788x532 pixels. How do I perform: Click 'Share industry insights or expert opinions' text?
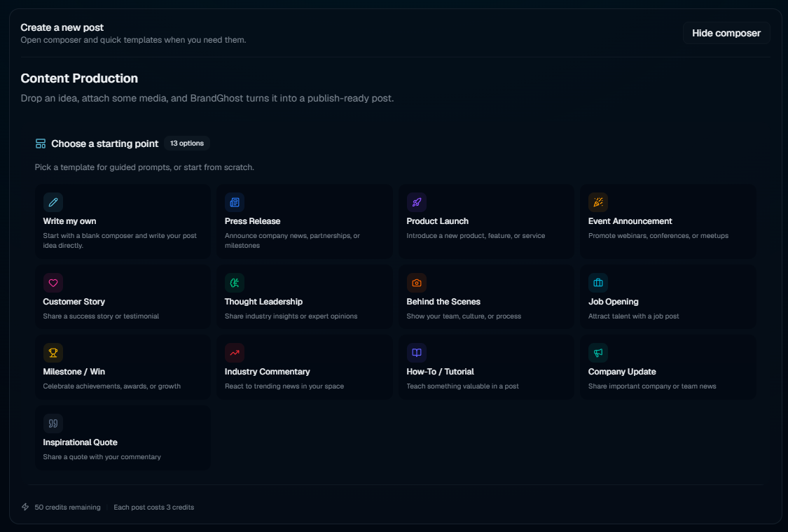coord(291,316)
